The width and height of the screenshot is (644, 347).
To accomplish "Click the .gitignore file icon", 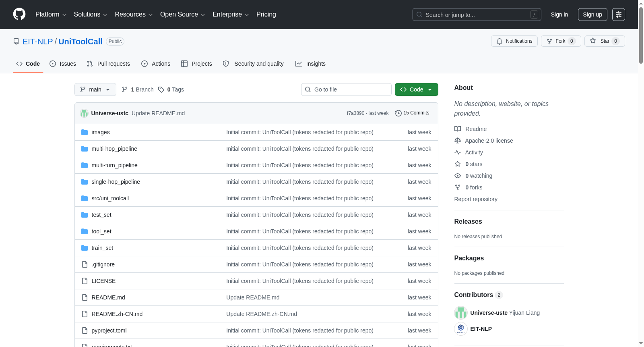I will click(85, 264).
